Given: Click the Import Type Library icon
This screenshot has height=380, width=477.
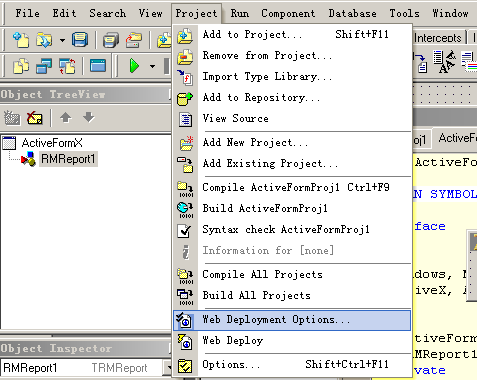Looking at the screenshot, I should (185, 77).
